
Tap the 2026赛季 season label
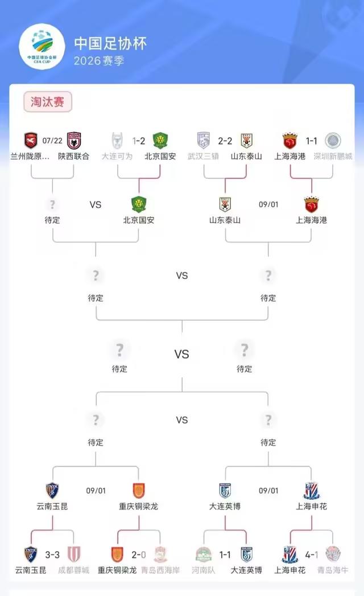point(99,61)
